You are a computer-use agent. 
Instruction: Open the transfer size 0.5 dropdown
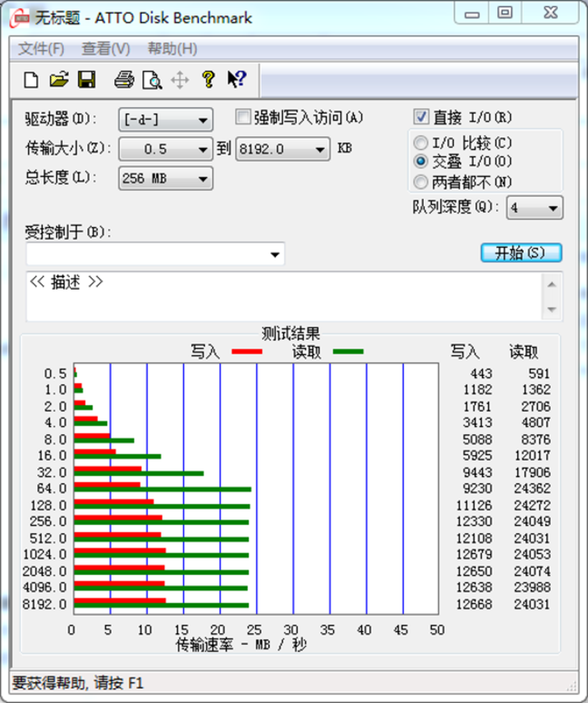[165, 149]
